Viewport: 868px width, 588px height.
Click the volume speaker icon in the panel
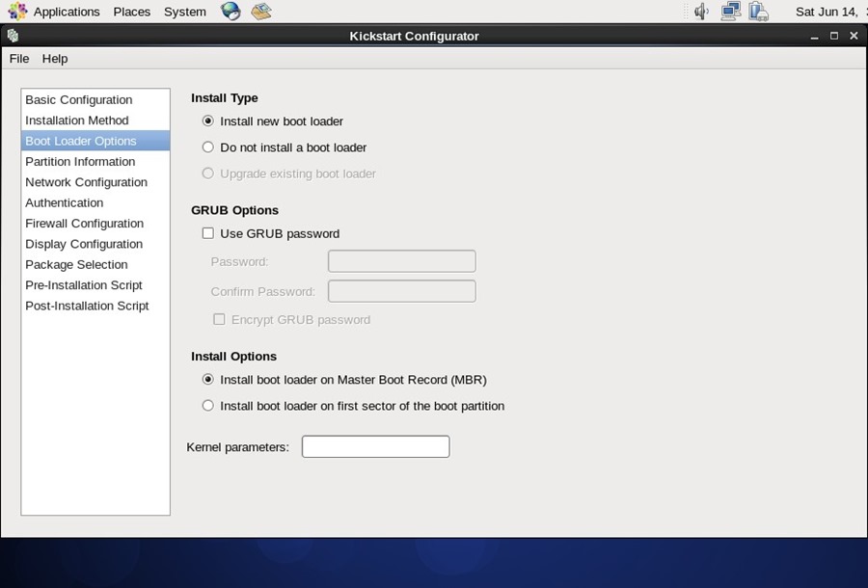[x=700, y=12]
